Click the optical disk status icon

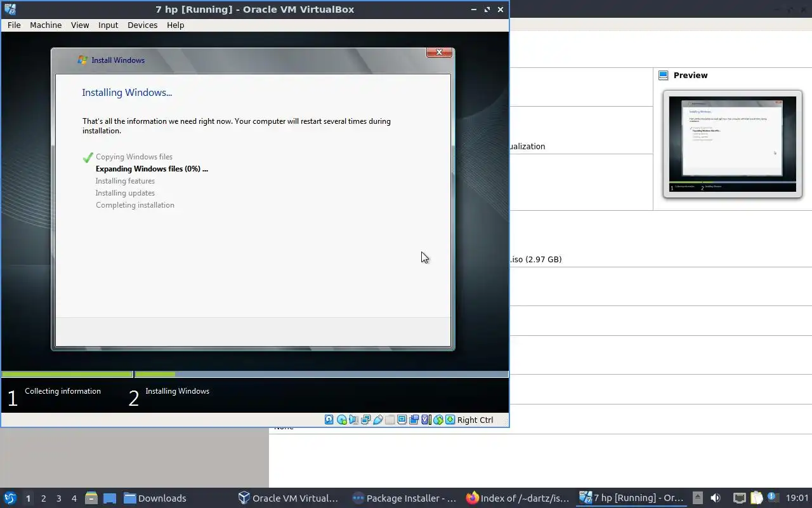pos(341,420)
